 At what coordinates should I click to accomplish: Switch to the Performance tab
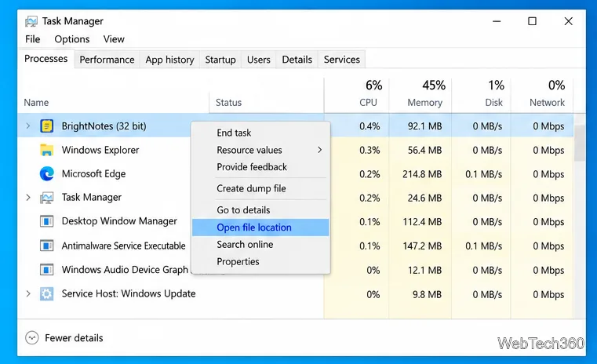click(x=107, y=60)
